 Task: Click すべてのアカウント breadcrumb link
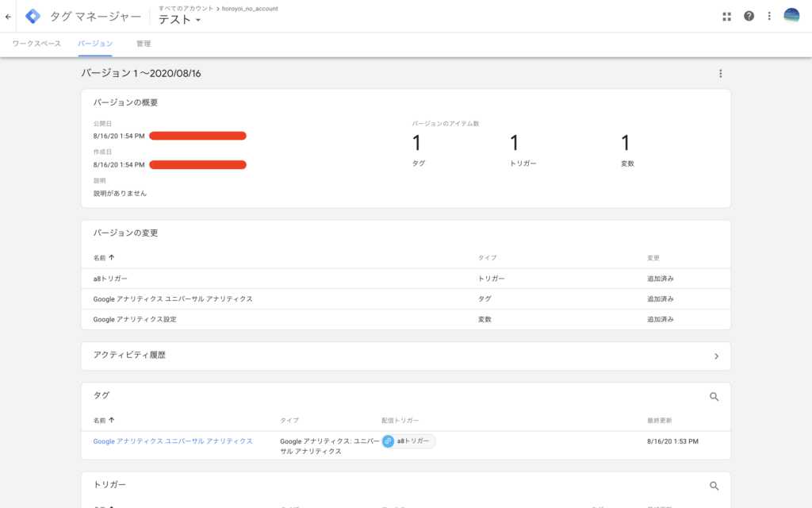pos(186,8)
